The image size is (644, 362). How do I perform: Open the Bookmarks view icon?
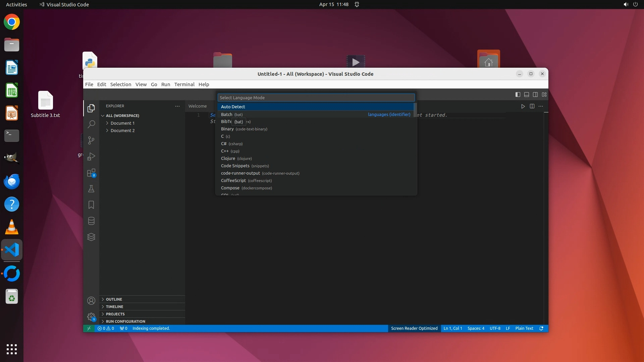point(91,205)
